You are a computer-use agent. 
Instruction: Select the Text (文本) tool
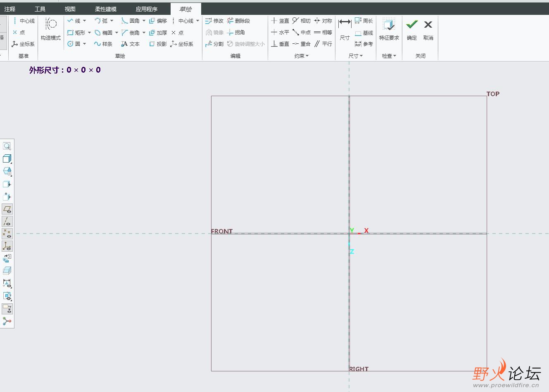coord(131,44)
